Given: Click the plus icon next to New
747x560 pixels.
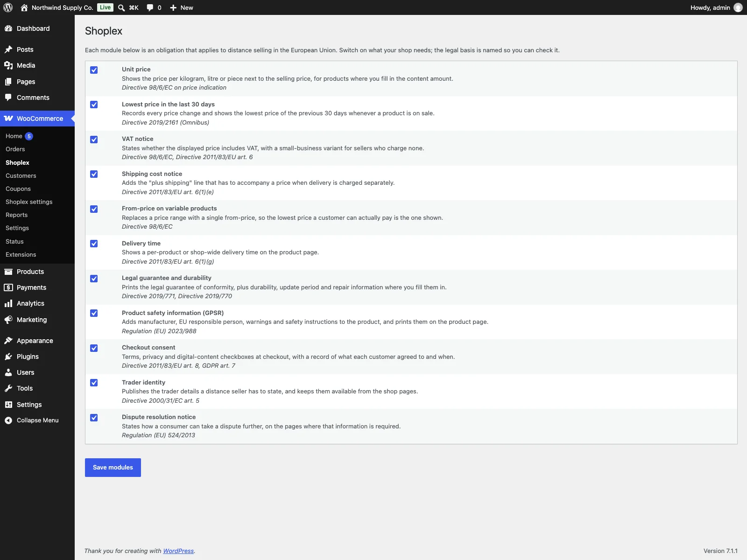Looking at the screenshot, I should (173, 7).
